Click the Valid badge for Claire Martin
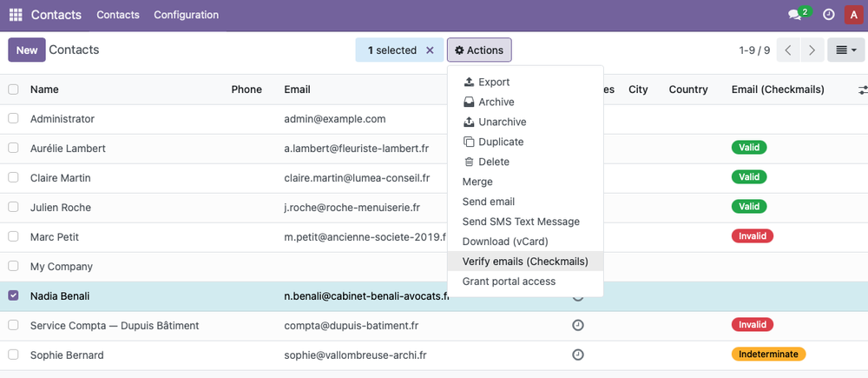868x378 pixels. point(749,176)
